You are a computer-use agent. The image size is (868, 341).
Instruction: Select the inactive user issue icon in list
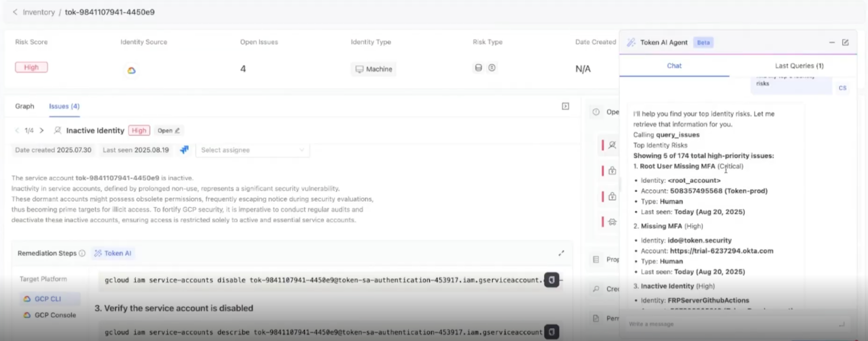[x=612, y=145]
